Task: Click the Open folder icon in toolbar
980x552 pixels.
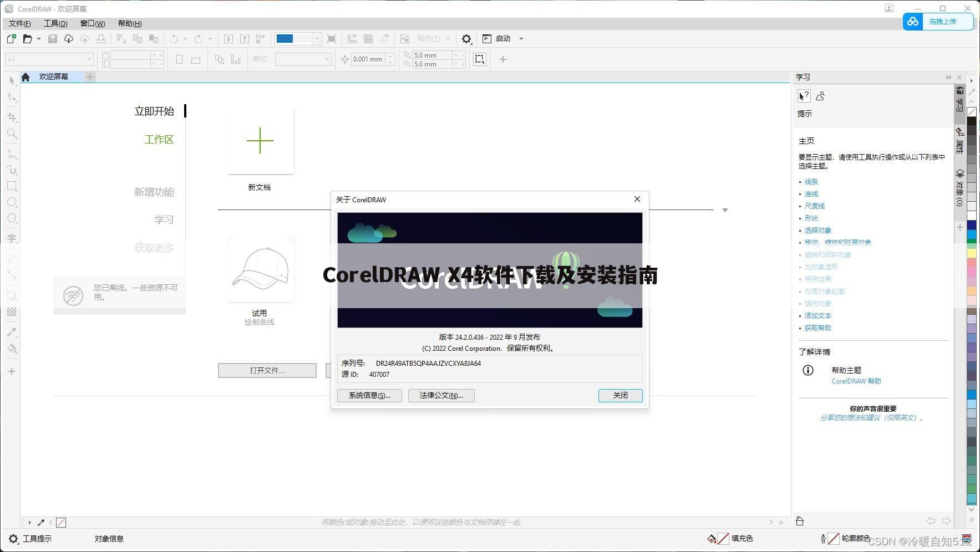Action: coord(27,39)
